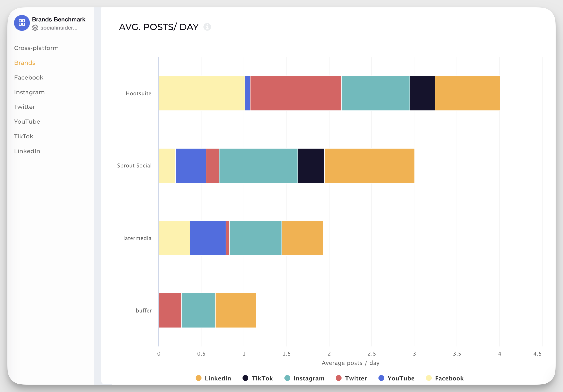This screenshot has width=563, height=392.
Task: Click buffer's red Twitter segment
Action: click(170, 310)
